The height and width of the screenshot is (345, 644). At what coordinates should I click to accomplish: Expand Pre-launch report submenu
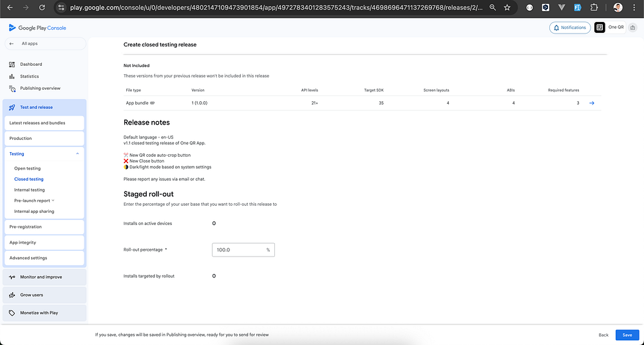53,201
